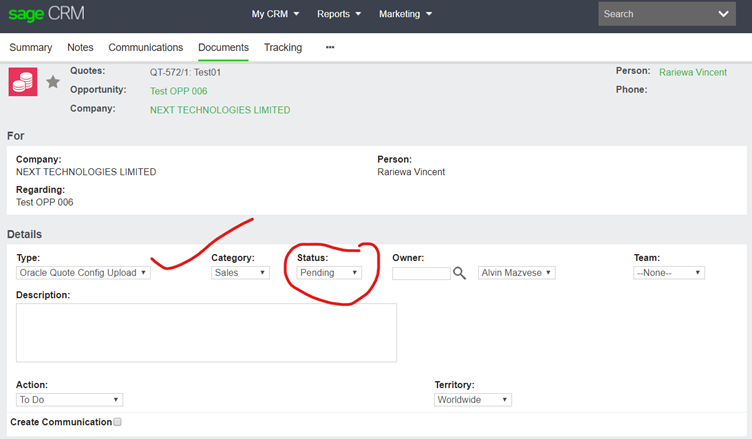Expand the Status dropdown showing Pending
This screenshot has width=752, height=439.
point(329,272)
